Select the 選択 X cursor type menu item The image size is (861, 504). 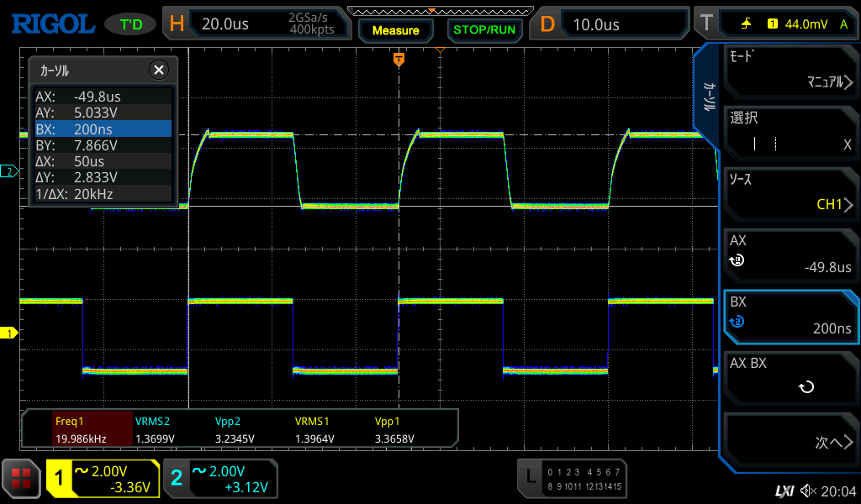(790, 132)
